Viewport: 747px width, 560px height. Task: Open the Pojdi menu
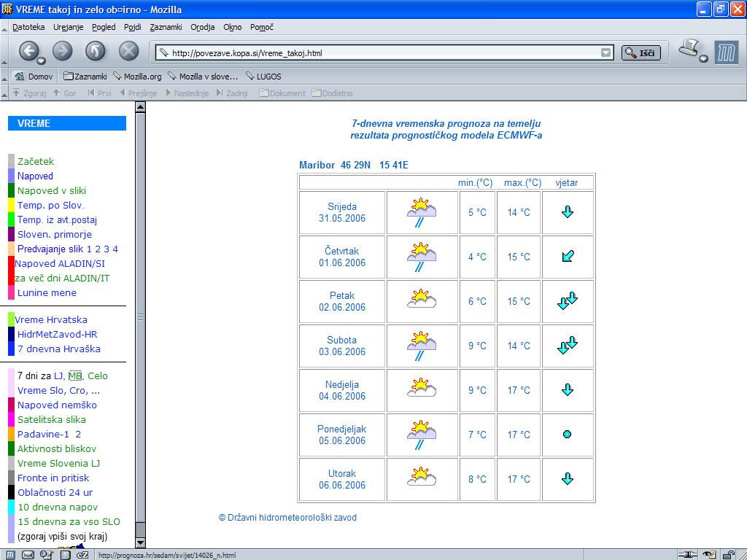pyautogui.click(x=133, y=27)
